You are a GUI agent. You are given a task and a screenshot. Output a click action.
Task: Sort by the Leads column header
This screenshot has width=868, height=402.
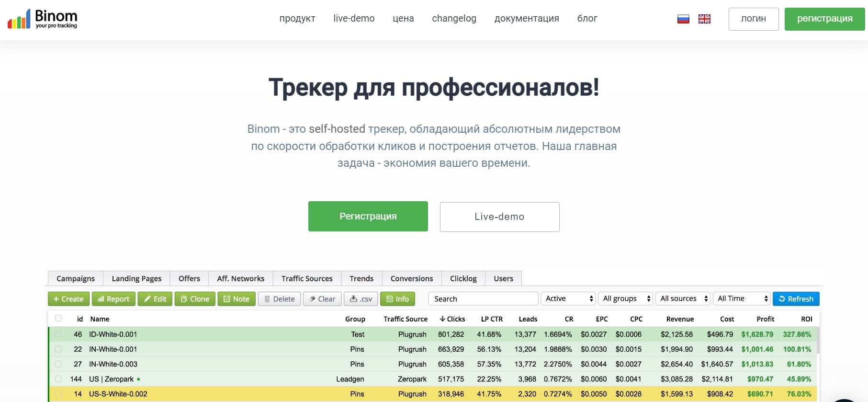point(528,319)
